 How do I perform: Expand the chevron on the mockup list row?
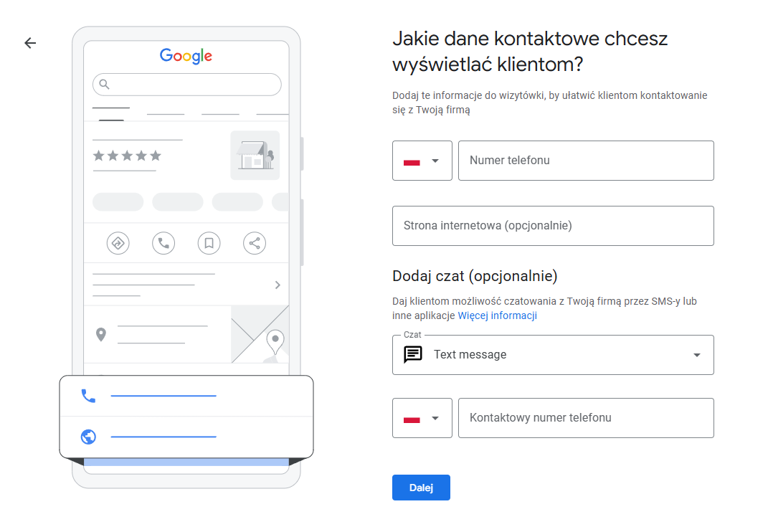coord(278,285)
